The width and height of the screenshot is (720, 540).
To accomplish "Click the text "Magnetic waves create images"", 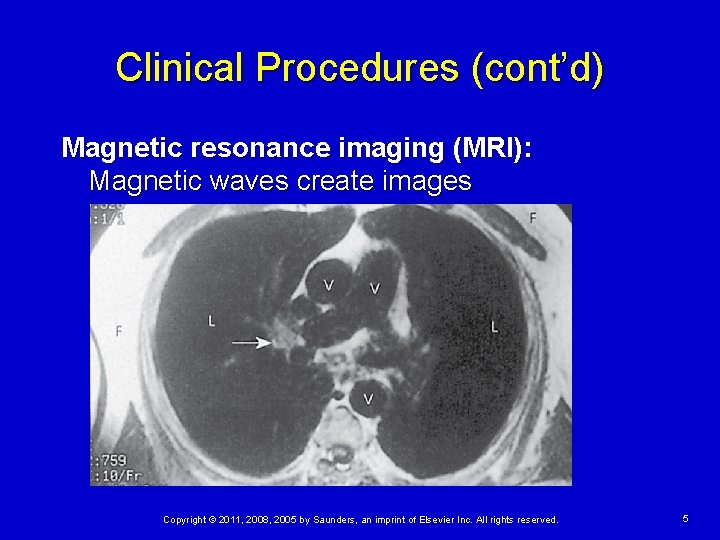I will pos(281,180).
